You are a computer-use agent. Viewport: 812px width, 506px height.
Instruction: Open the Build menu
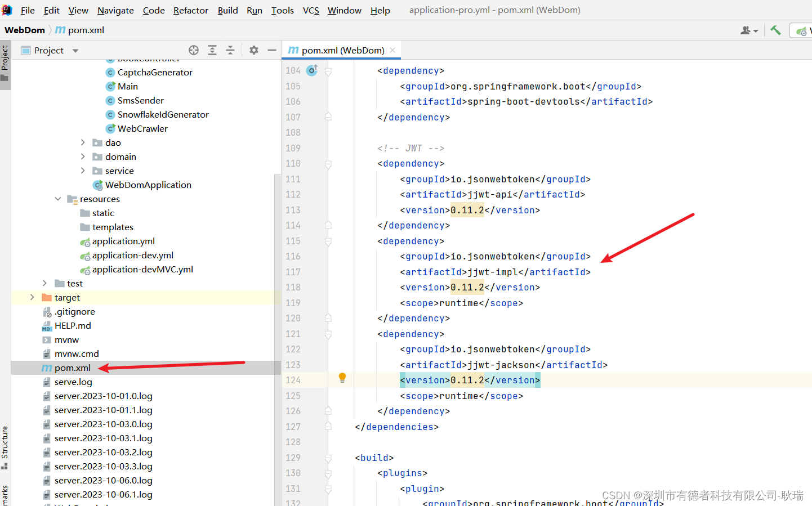coord(228,10)
